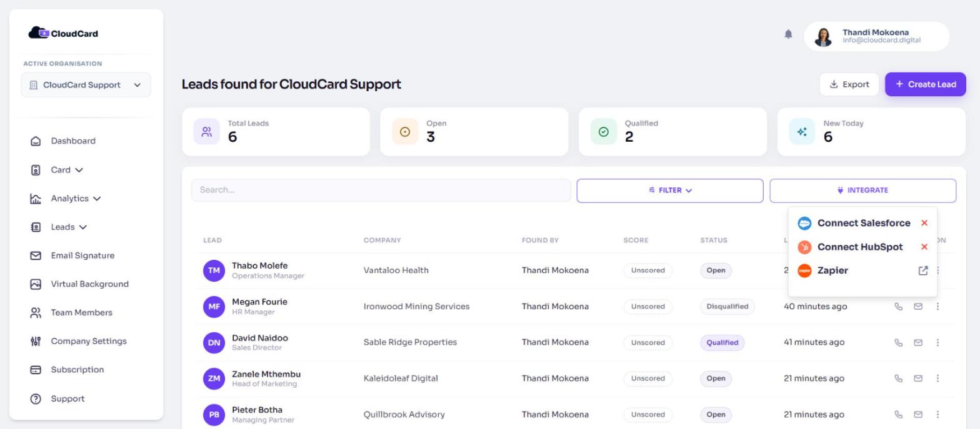Image resolution: width=980 pixels, height=429 pixels.
Task: Click the Total Leads people icon
Action: point(207,132)
